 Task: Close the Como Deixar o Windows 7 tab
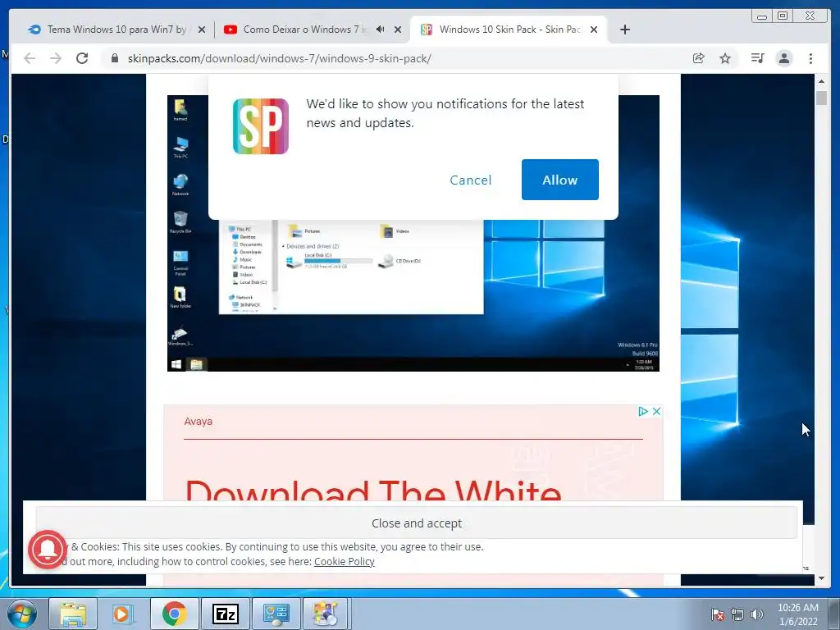(398, 30)
